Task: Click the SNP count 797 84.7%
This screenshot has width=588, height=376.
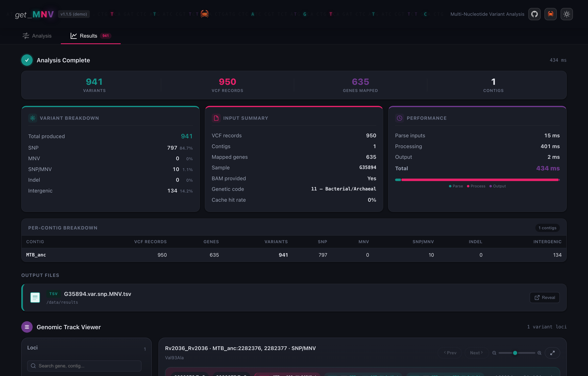Action: pos(180,148)
